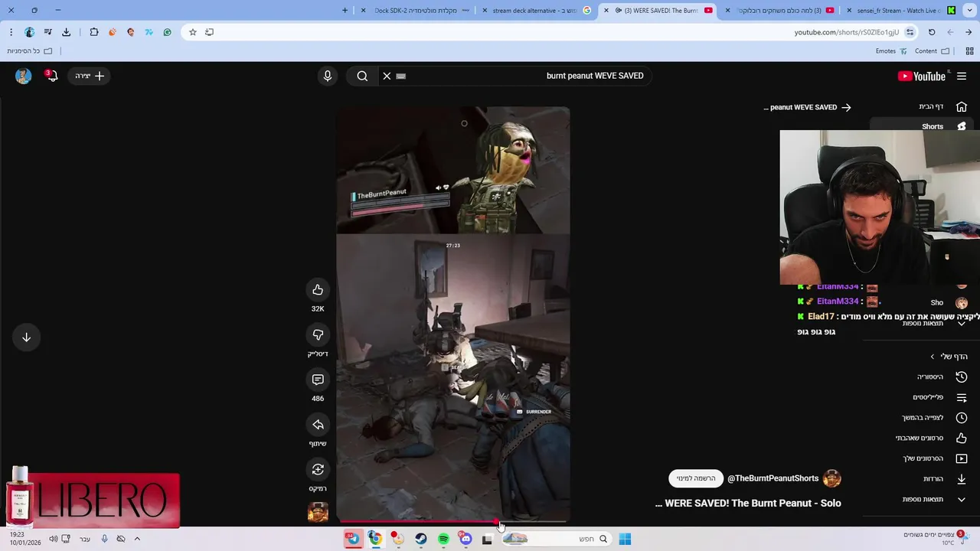Open the YouTube account avatar menu

click(23, 76)
